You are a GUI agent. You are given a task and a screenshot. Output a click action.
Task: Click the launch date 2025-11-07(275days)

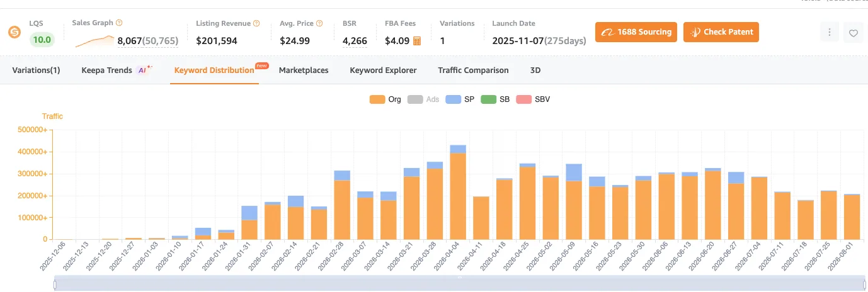[539, 41]
